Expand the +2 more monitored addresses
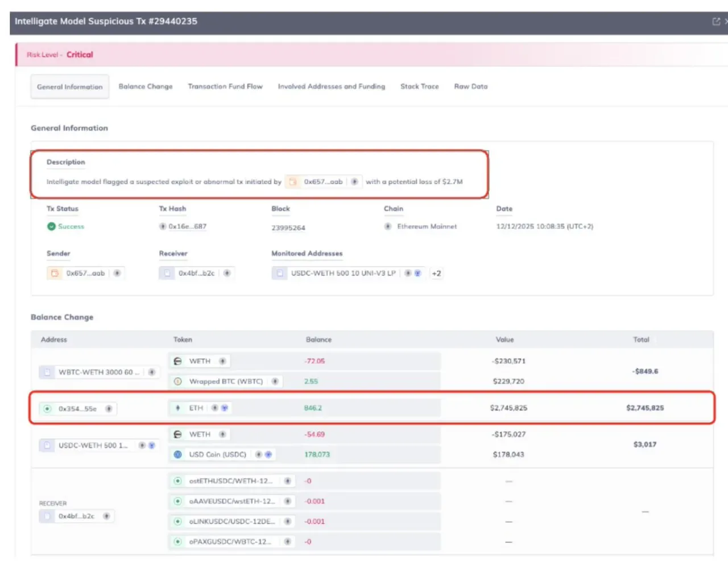Viewport: 728px width, 570px height. tap(436, 273)
